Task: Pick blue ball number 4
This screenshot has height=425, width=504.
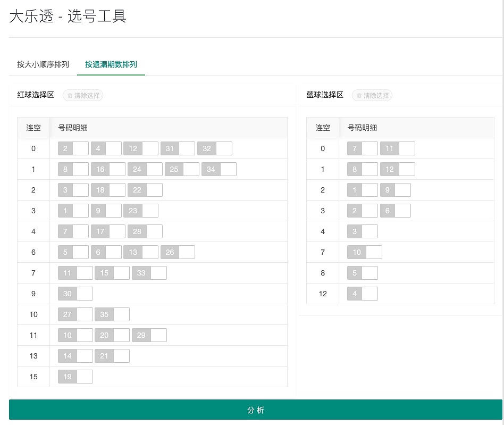Action: click(x=363, y=294)
